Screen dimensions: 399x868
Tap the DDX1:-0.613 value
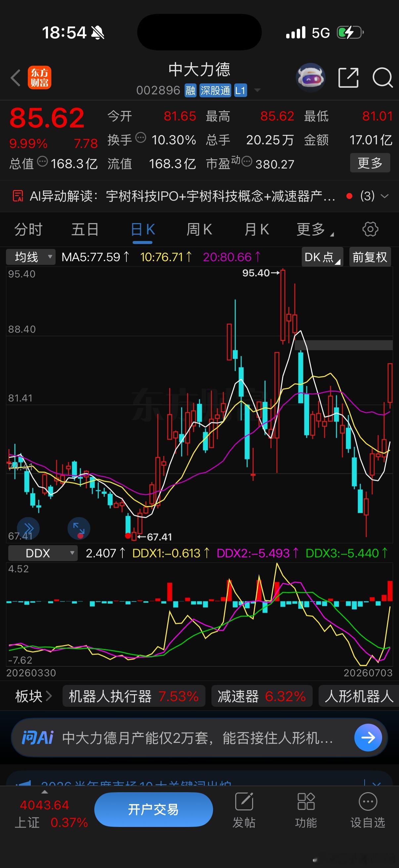[171, 553]
